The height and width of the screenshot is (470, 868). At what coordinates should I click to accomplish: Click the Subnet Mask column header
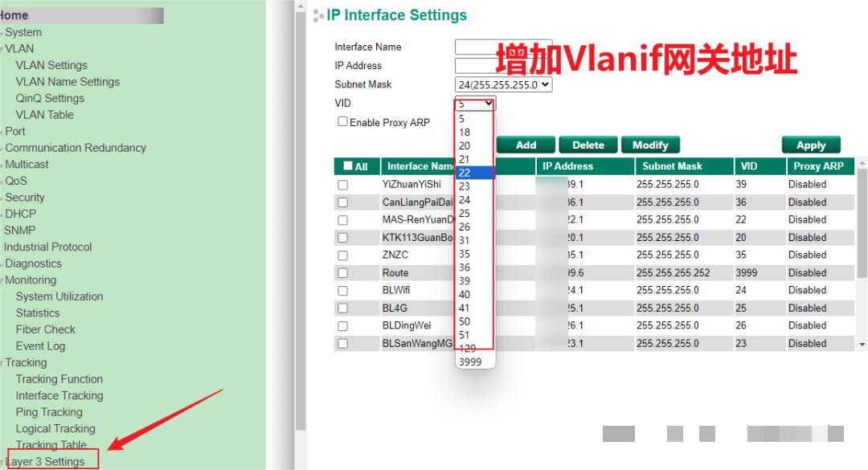pyautogui.click(x=684, y=166)
